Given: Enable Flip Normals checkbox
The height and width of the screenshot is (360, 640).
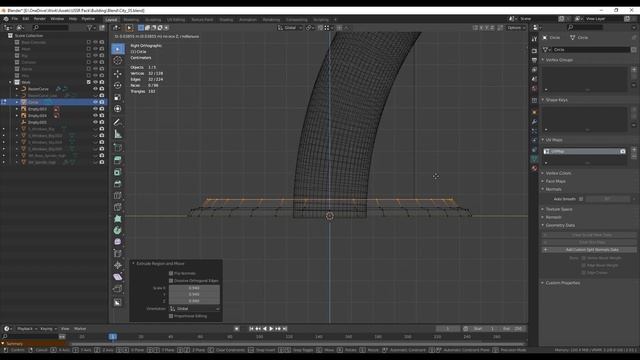Looking at the screenshot, I should pyautogui.click(x=171, y=273).
